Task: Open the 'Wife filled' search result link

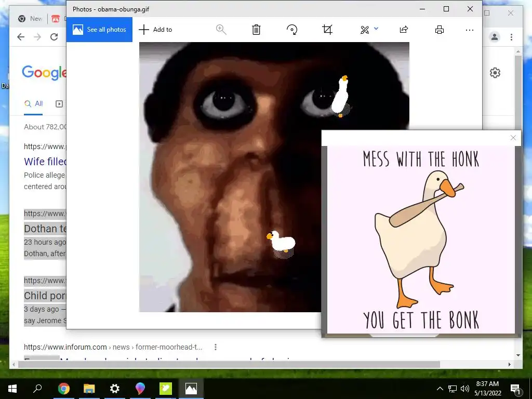Action: (x=45, y=162)
